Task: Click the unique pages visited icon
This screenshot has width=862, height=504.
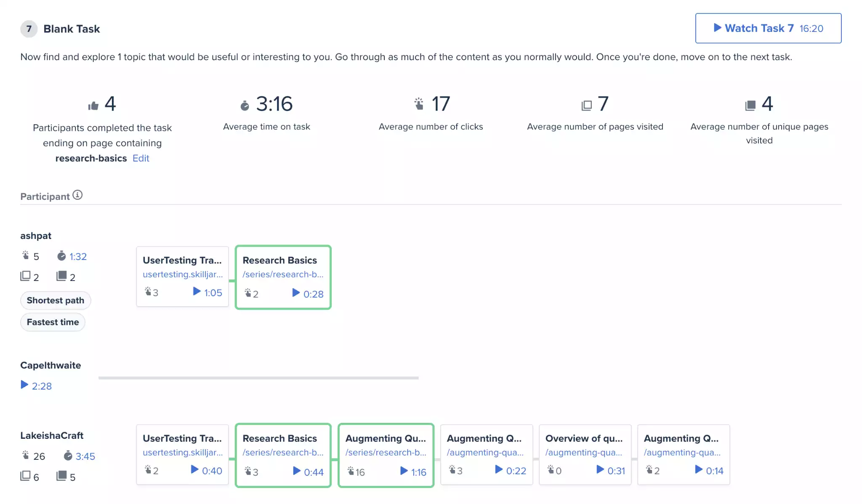Action: pyautogui.click(x=750, y=105)
